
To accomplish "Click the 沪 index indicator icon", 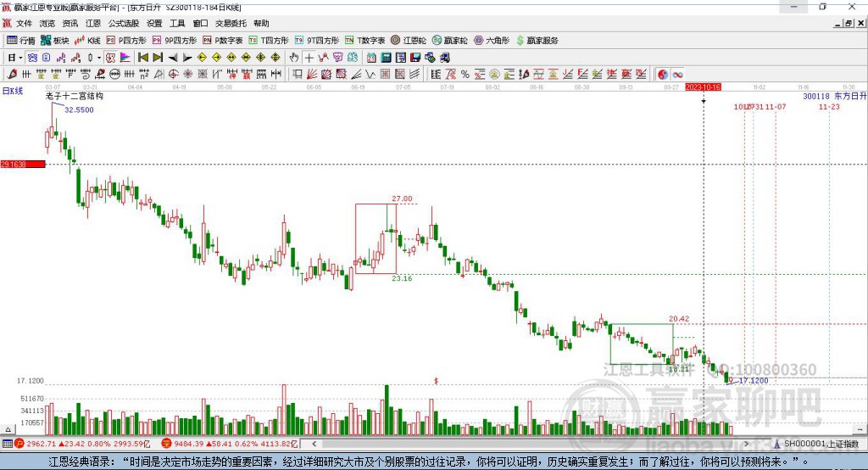I will [x=19, y=444].
